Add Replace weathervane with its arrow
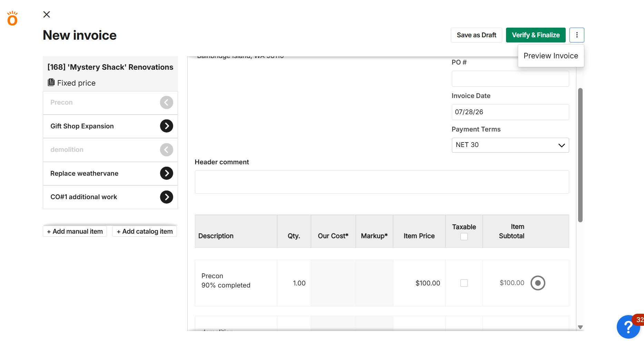Viewport: 644px width, 341px height. coord(167,173)
